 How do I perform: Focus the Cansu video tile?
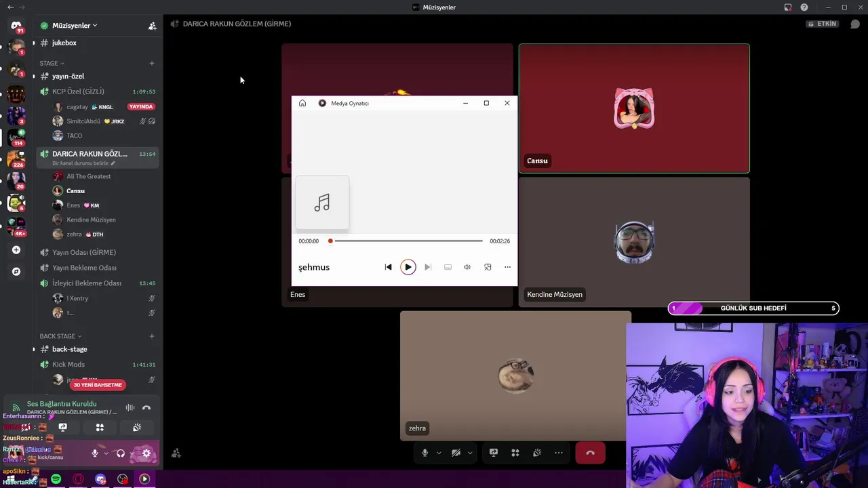[x=634, y=108]
